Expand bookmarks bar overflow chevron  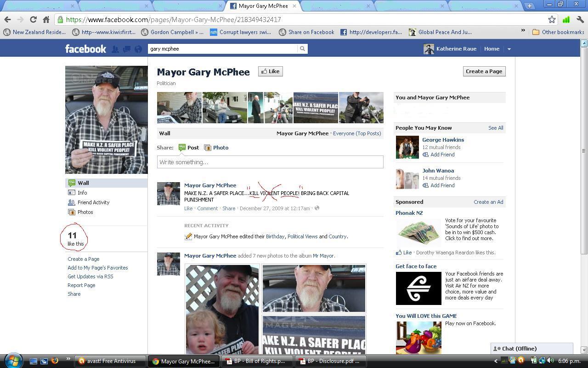(x=523, y=31)
